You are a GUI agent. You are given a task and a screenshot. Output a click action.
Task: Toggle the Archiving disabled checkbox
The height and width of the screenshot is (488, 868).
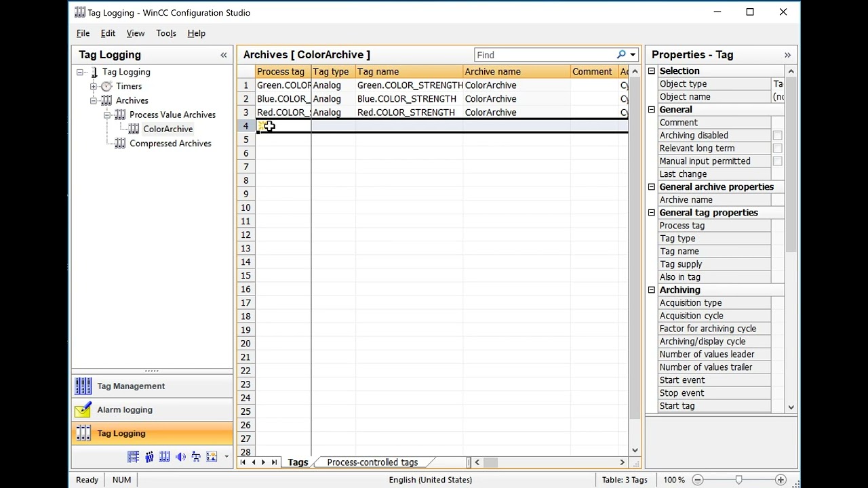pyautogui.click(x=777, y=136)
